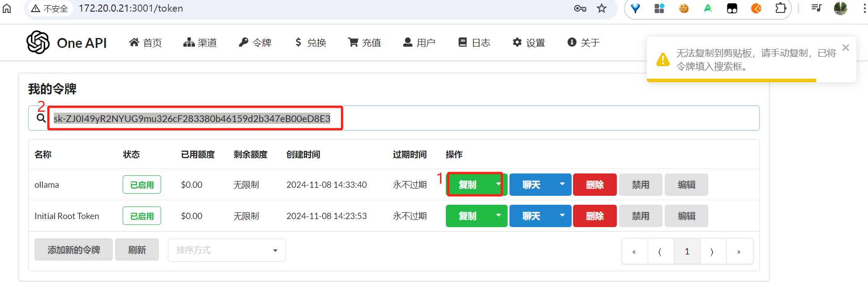Bookmark this page with the star icon
This screenshot has width=868, height=287.
click(x=602, y=8)
